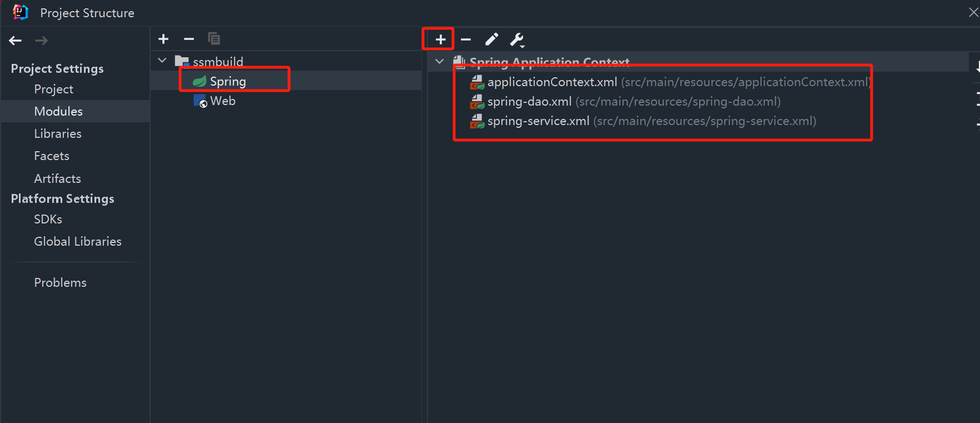Click the applicationContext.xml file icon
The image size is (980, 423).
coord(477,82)
